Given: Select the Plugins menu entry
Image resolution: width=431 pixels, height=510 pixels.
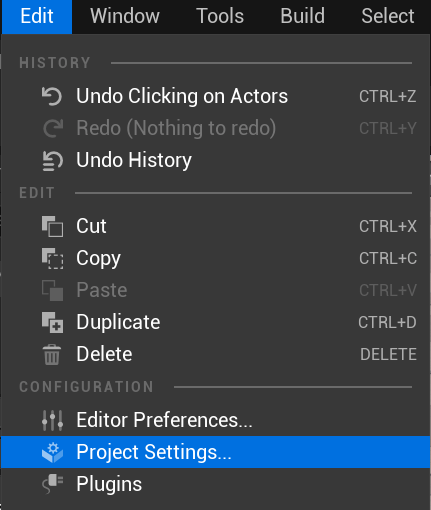Looking at the screenshot, I should (x=215, y=484).
